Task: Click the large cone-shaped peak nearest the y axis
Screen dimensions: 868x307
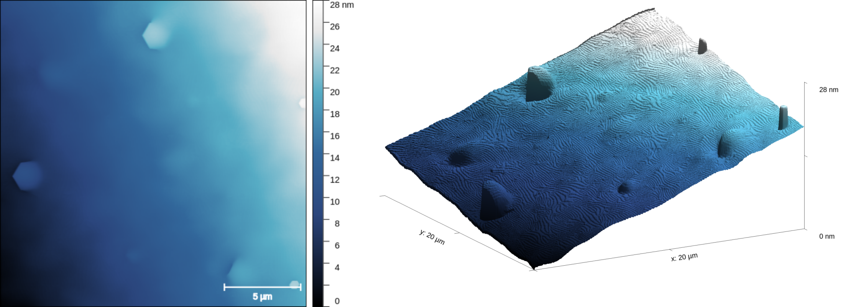Action: click(495, 200)
